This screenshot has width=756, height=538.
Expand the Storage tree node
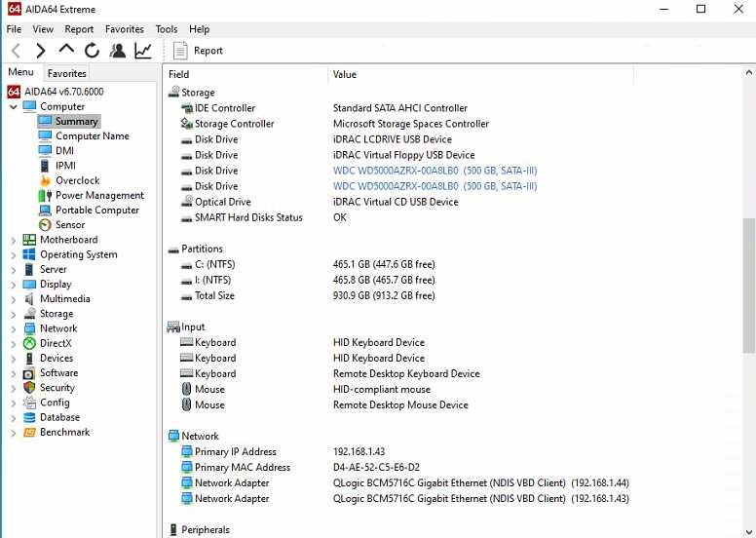(x=14, y=315)
